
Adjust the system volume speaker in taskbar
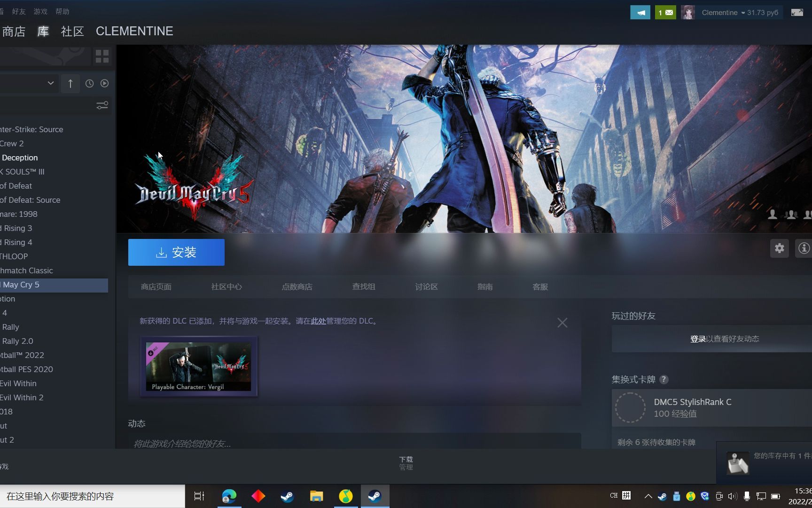coord(734,496)
